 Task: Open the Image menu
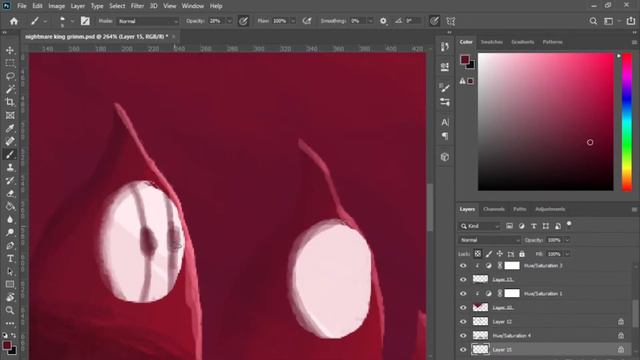(x=56, y=6)
